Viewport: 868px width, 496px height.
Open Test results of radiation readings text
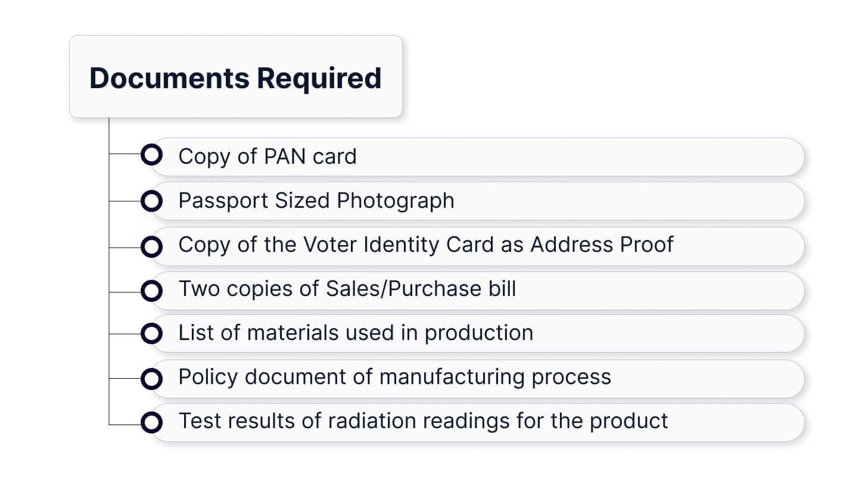click(x=422, y=421)
